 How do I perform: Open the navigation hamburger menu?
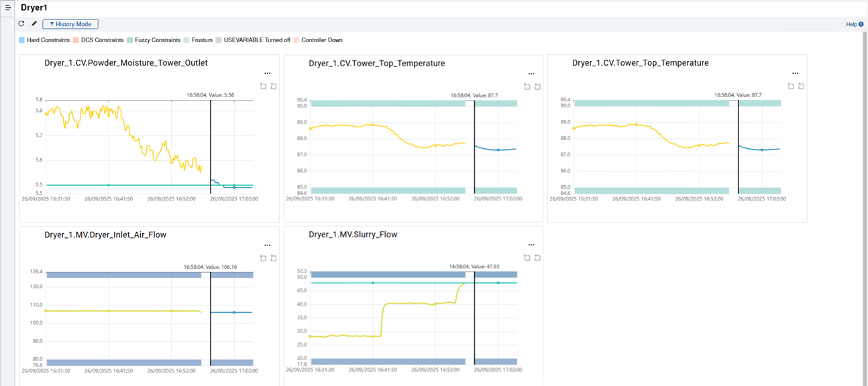(x=8, y=8)
